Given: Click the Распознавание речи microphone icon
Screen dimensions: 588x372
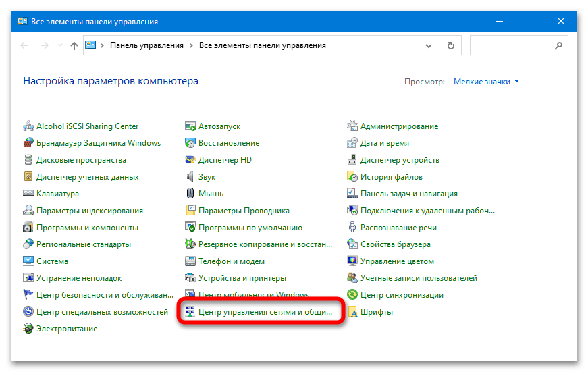Looking at the screenshot, I should tap(352, 228).
